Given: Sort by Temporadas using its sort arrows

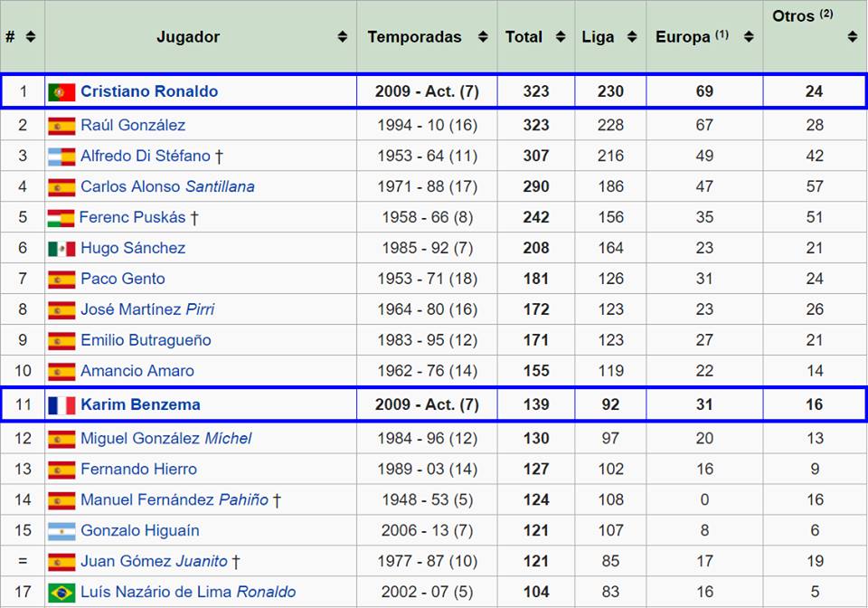Looking at the screenshot, I should pyautogui.click(x=483, y=37).
